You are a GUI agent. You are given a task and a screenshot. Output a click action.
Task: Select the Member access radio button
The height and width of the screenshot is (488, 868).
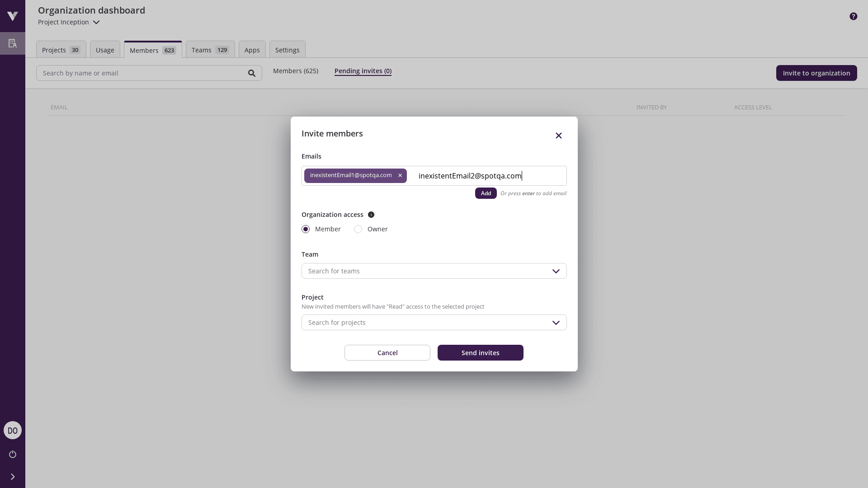click(305, 229)
